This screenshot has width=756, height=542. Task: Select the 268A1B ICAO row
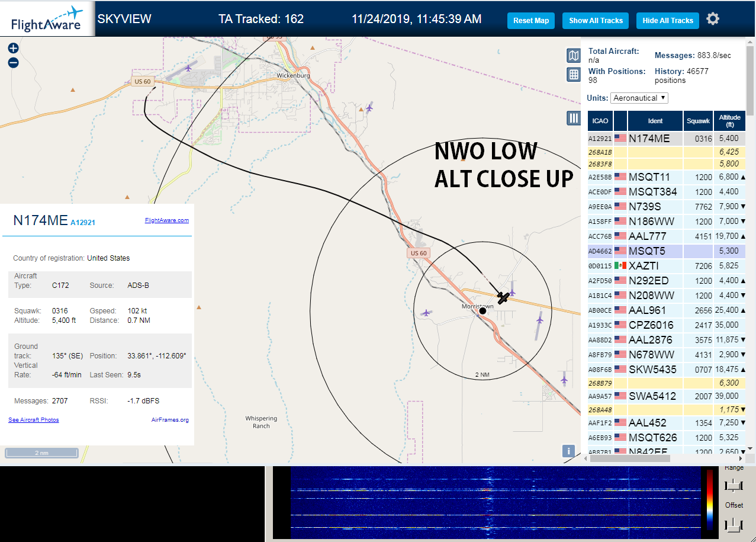point(667,152)
